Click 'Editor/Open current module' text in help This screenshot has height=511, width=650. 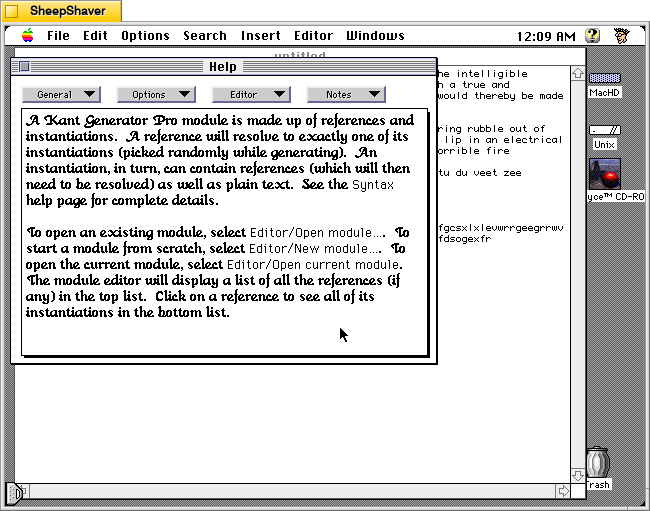tap(313, 264)
